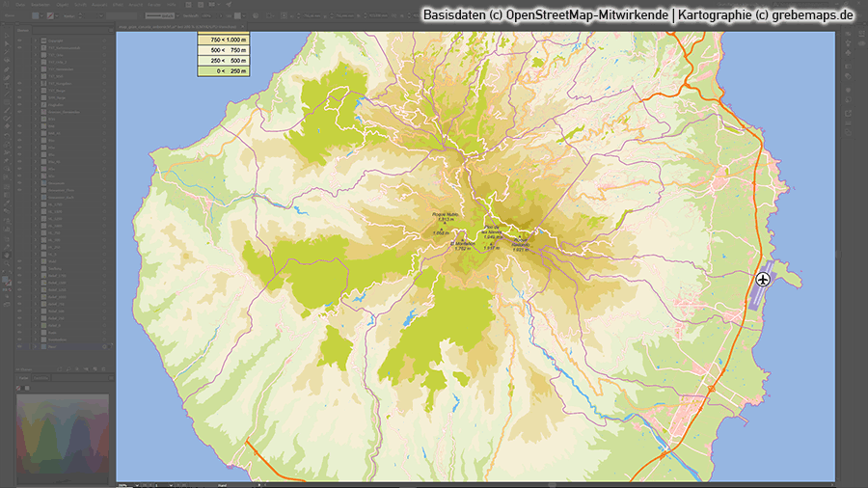The image size is (868, 488).
Task: Click the open document's file tab
Action: point(193,27)
